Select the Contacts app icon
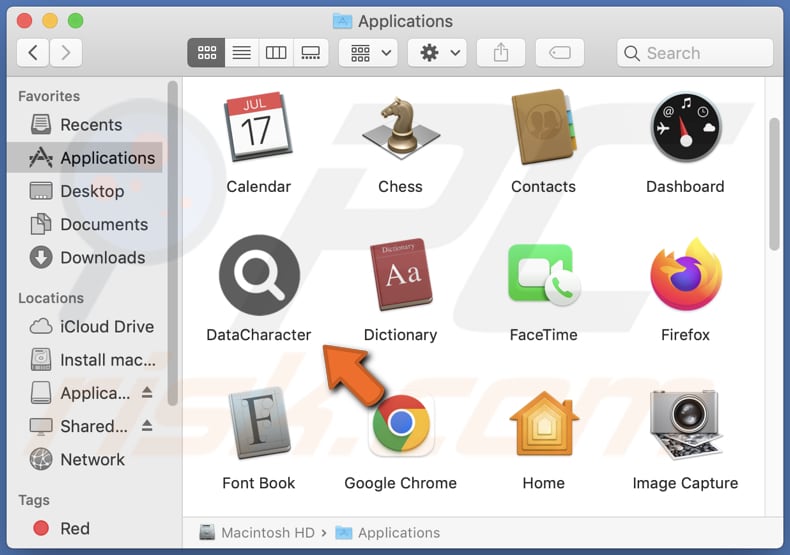The height and width of the screenshot is (555, 790). 543,126
